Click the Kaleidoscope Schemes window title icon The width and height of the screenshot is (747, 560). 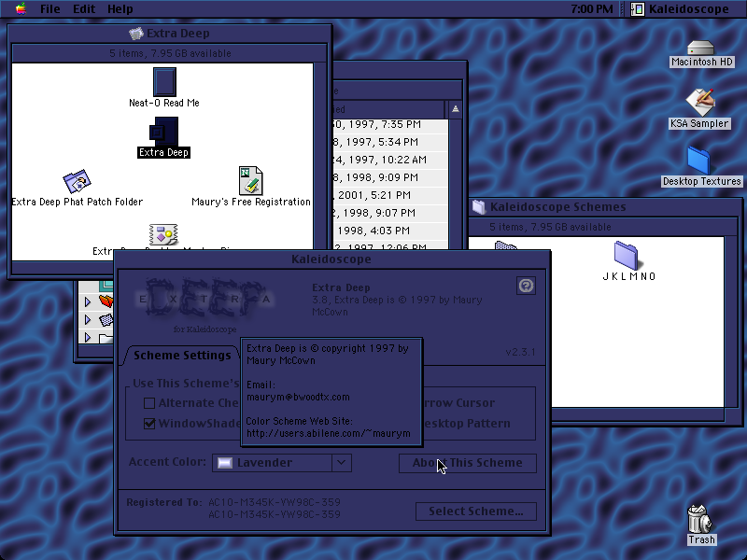pyautogui.click(x=479, y=206)
